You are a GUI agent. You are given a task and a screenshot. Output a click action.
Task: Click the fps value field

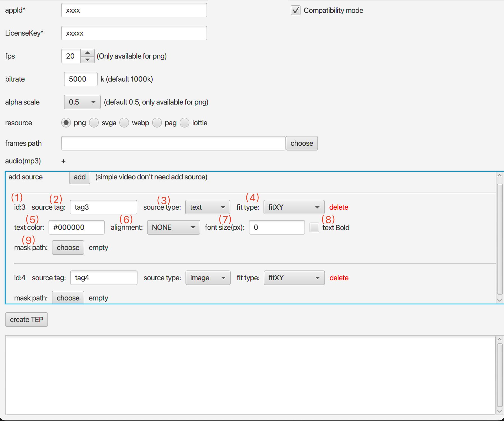coord(71,56)
